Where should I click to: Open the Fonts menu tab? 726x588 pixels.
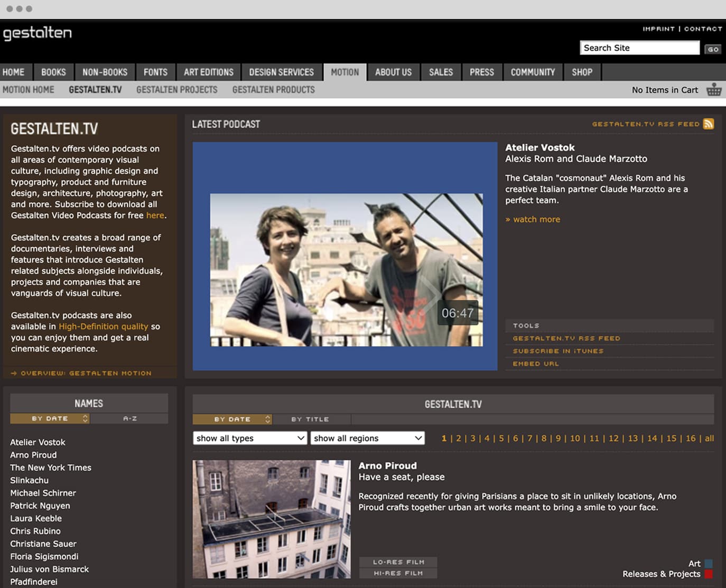coord(155,72)
